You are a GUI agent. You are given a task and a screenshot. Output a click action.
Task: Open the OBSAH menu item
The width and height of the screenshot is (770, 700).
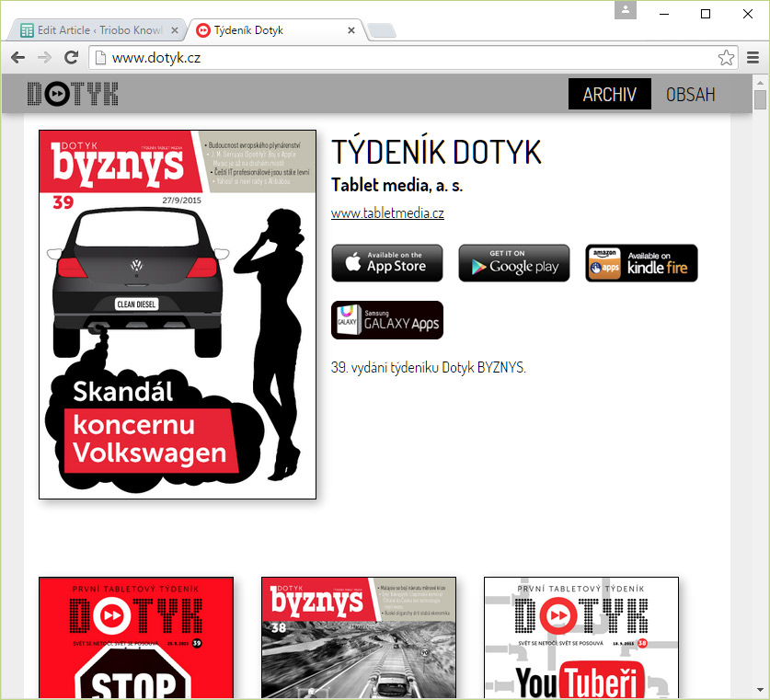coord(691,94)
